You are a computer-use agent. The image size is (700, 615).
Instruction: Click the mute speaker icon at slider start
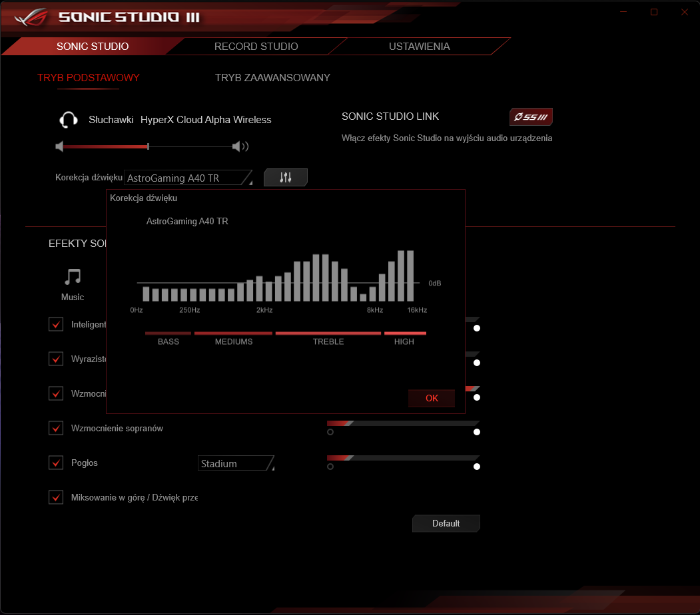pos(59,146)
